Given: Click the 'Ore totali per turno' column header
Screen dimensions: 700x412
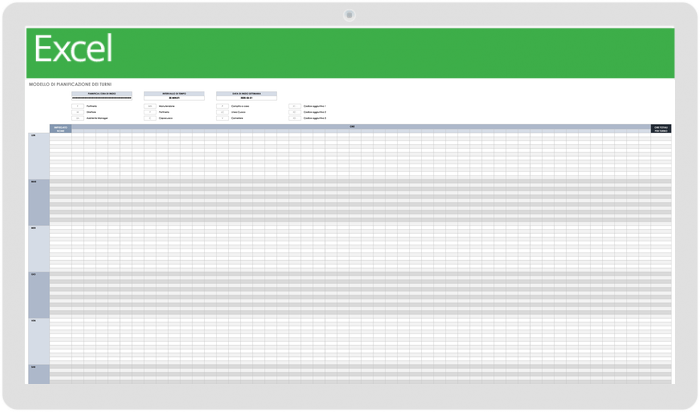Looking at the screenshot, I should pyautogui.click(x=661, y=129).
